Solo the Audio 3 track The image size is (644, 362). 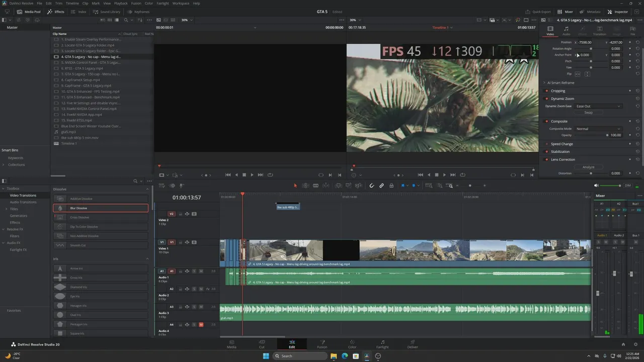pos(194,307)
